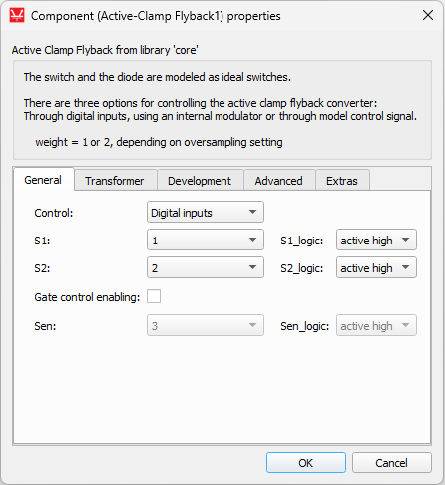Click the component description text box
This screenshot has width=445, height=485.
coord(222,110)
